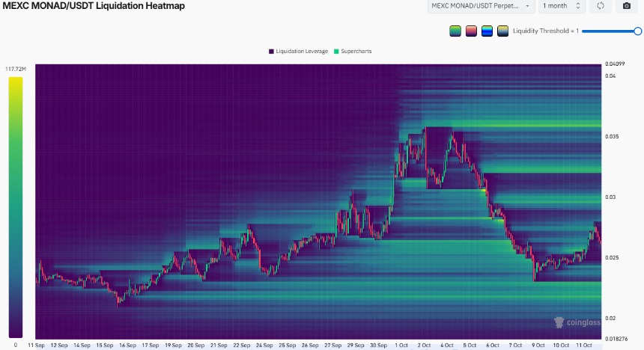Select the cyan-blue heatmap color scheme
644x350 pixels.
[487, 31]
